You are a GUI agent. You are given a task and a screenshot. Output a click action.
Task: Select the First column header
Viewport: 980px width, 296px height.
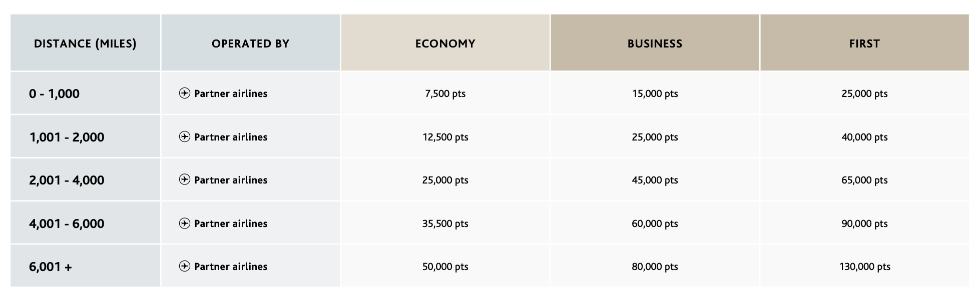coord(864,43)
